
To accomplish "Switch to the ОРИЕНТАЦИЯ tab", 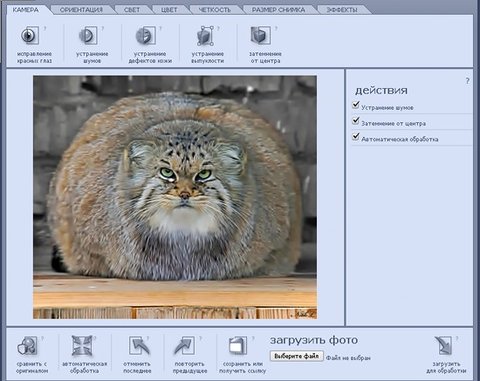I will [81, 10].
